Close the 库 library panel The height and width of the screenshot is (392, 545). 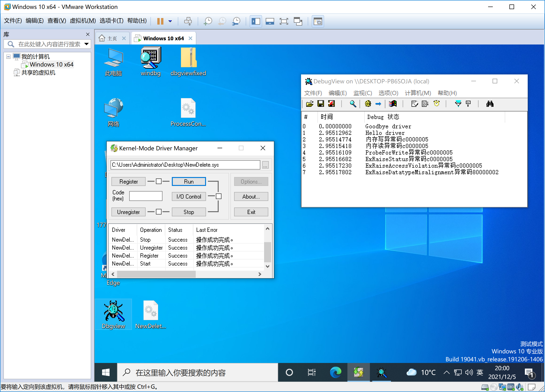pyautogui.click(x=88, y=34)
